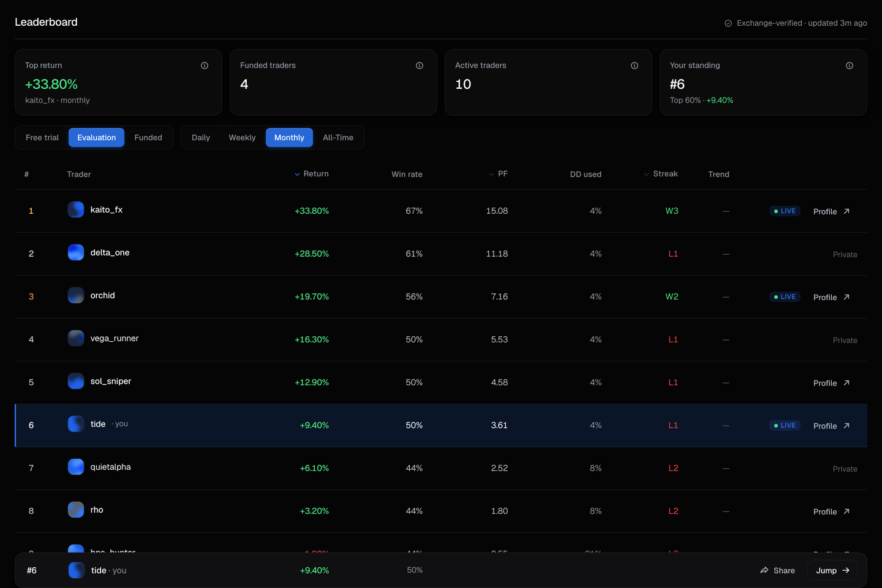Click sol_sniper avatar icon

click(76, 381)
